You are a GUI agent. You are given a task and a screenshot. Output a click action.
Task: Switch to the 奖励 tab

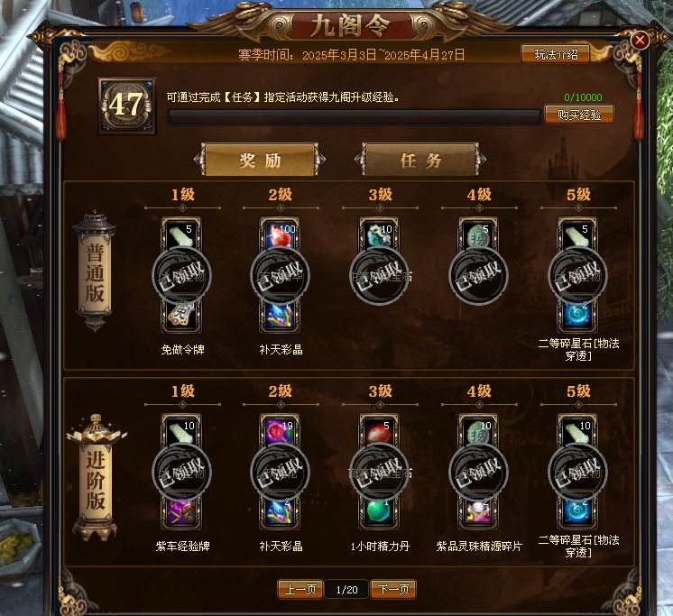coord(260,160)
